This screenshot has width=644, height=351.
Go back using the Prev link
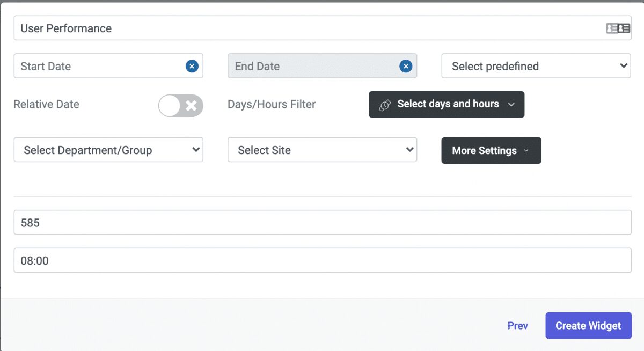tap(517, 326)
